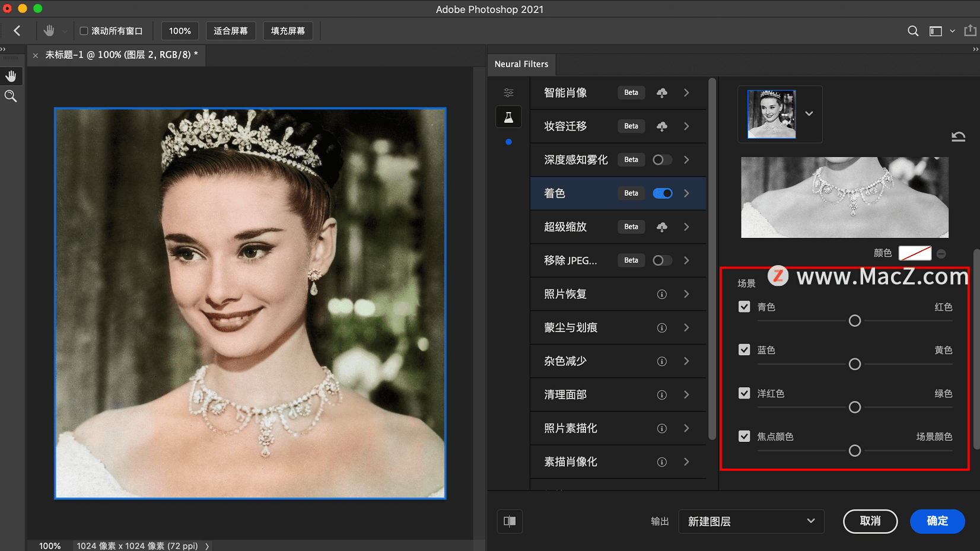Open the 输出 新建图层 dropdown
This screenshot has height=551, width=980.
tap(751, 521)
